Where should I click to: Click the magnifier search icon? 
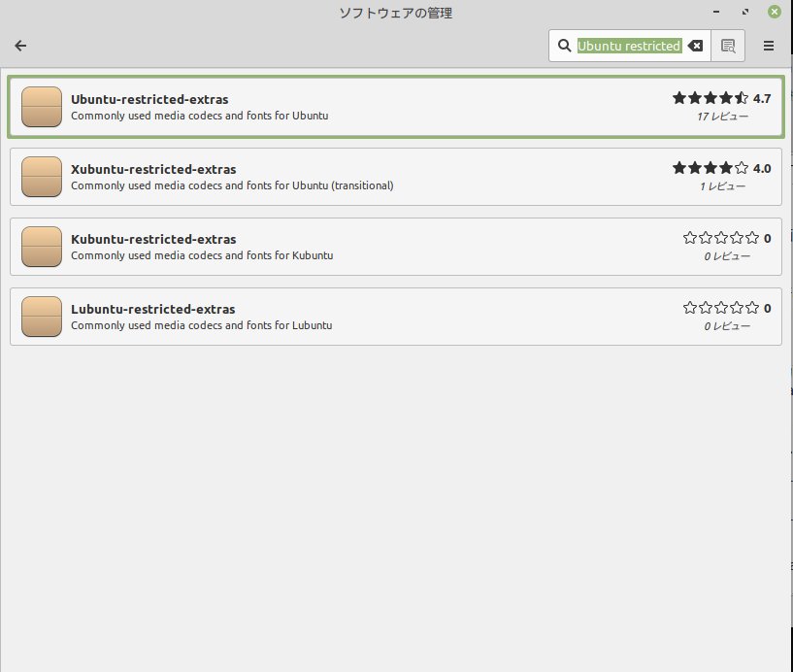point(564,46)
